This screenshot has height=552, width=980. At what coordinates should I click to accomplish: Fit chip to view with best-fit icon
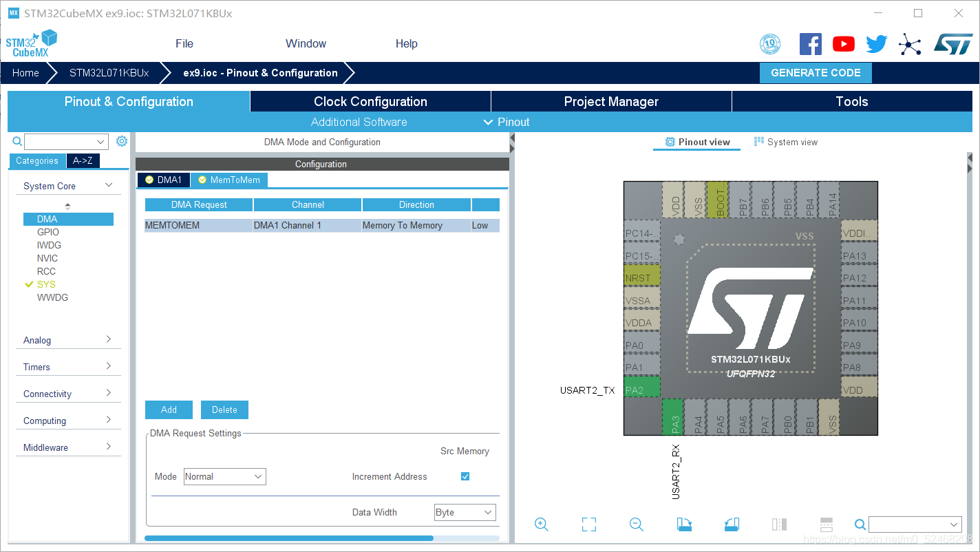(x=589, y=524)
